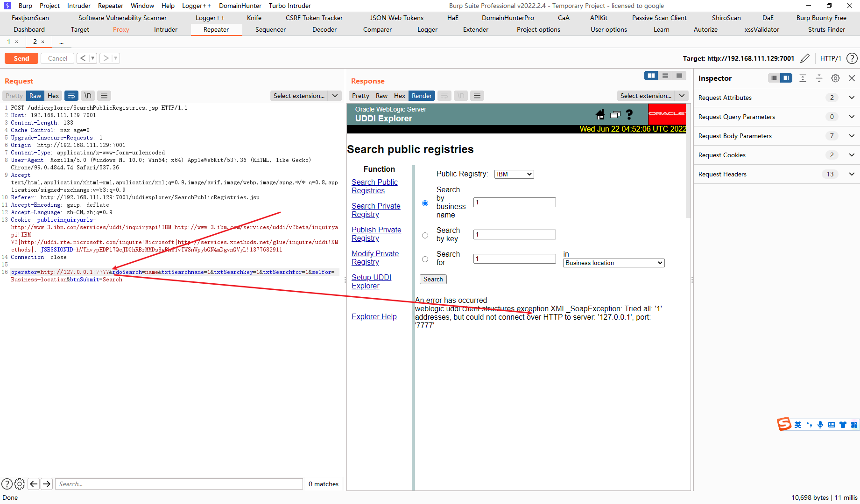Screen dimensions: 860x504
Task: Click windows icon in UDDI Explorer header
Action: [615, 114]
